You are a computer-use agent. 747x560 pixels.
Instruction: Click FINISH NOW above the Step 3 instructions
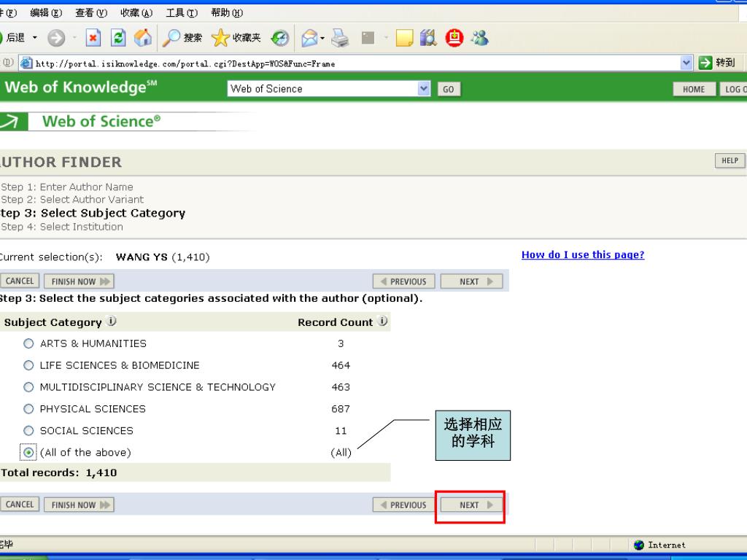click(x=79, y=281)
